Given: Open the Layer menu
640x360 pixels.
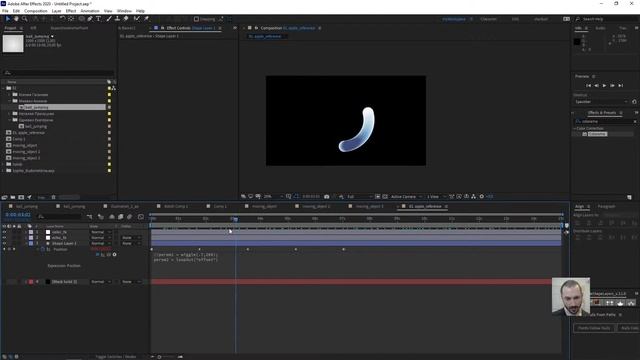Looking at the screenshot, I should (56, 11).
